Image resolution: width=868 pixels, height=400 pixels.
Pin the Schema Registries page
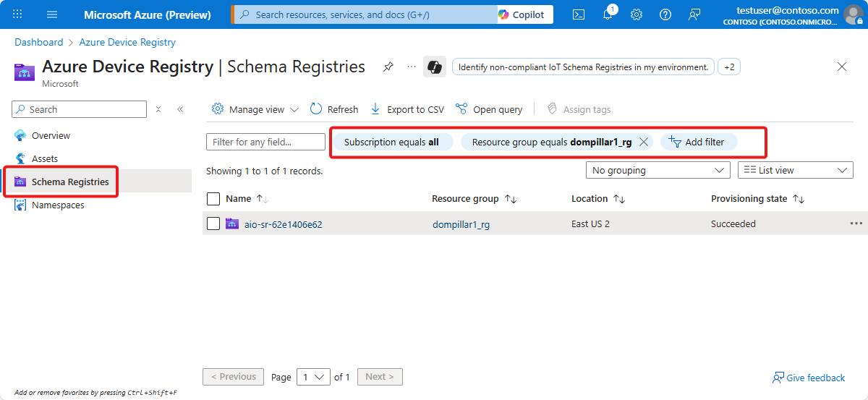pos(388,67)
